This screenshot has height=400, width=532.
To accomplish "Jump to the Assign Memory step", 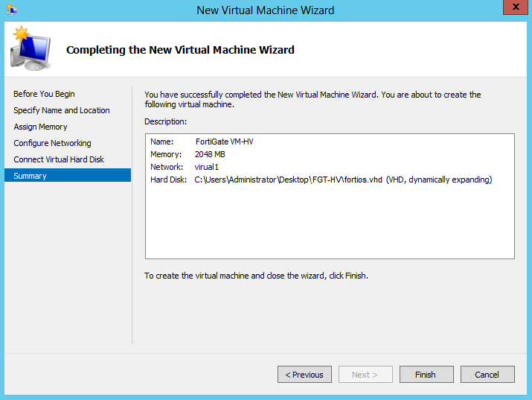I will [x=40, y=127].
